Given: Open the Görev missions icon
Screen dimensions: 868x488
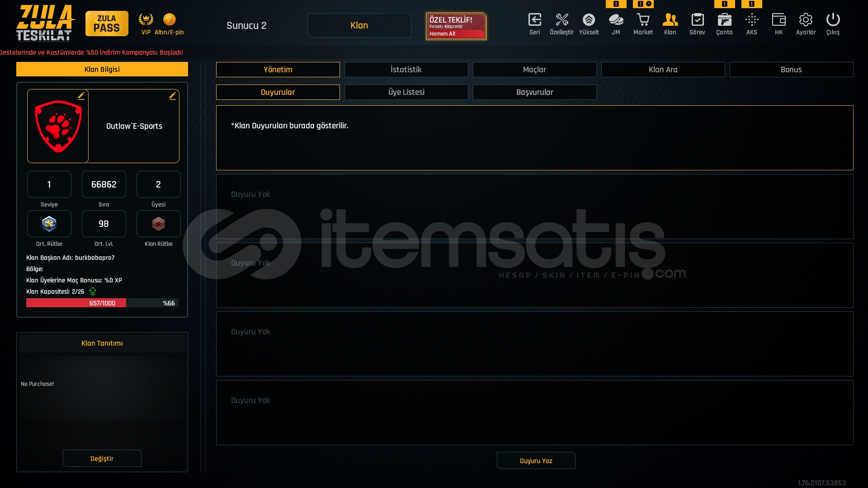Looking at the screenshot, I should point(697,20).
